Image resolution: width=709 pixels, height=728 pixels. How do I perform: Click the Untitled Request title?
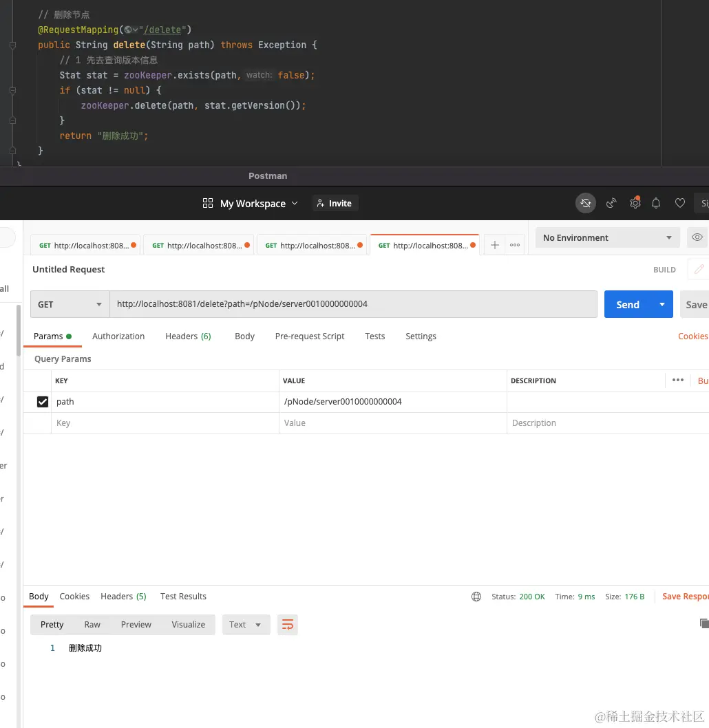pyautogui.click(x=69, y=269)
